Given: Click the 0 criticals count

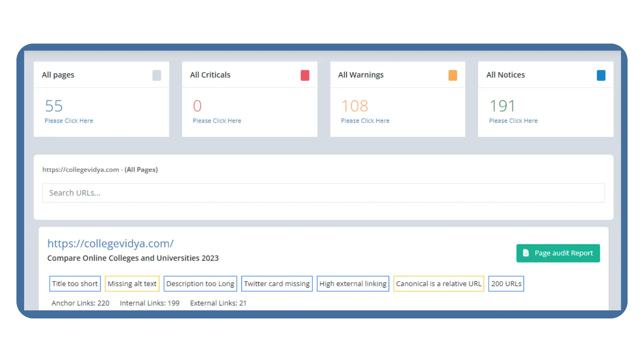Looking at the screenshot, I should coord(197,106).
